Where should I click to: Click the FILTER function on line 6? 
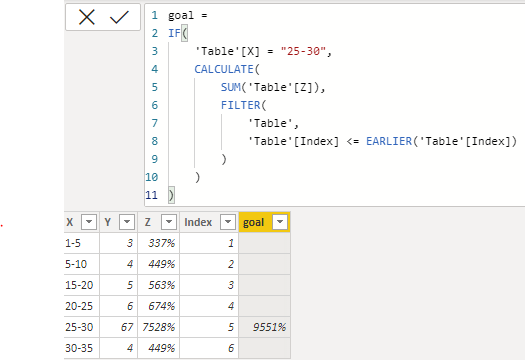click(240, 105)
